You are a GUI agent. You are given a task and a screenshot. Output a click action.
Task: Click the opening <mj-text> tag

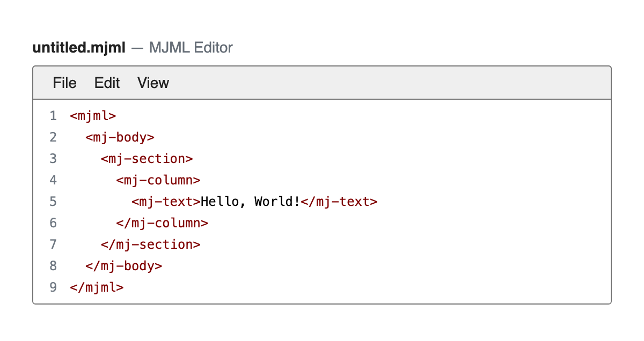[x=166, y=202]
